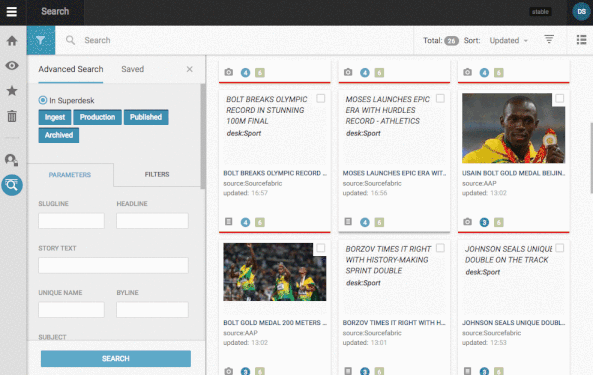Click priority 3 badge on Johnson Seals card
The image size is (593, 375).
coord(484,371)
